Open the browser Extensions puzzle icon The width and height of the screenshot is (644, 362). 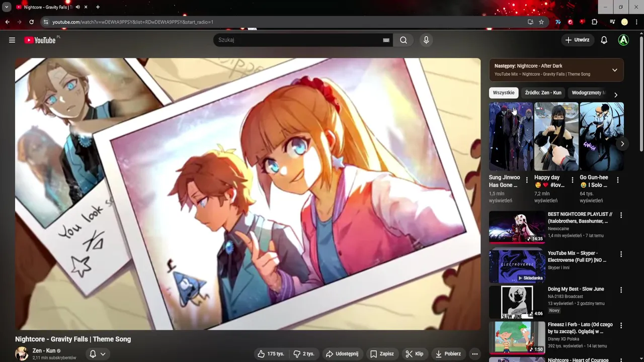[x=595, y=22]
